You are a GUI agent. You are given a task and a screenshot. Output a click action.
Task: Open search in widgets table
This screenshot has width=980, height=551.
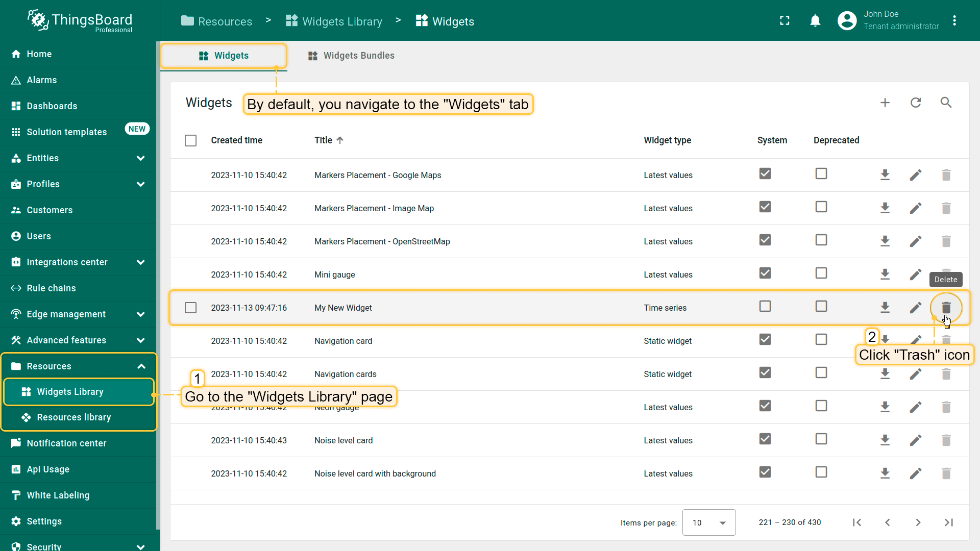coord(946,103)
